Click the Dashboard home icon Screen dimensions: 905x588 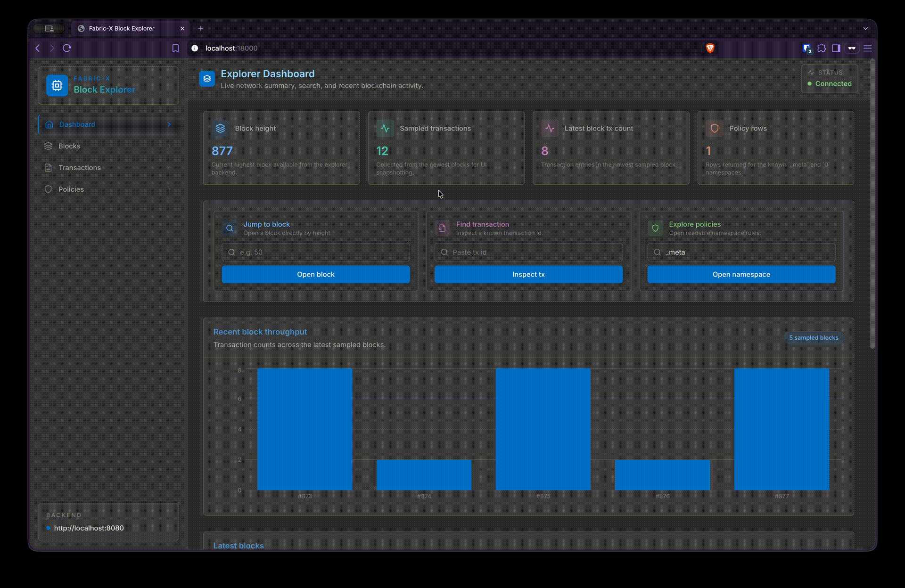coord(49,124)
